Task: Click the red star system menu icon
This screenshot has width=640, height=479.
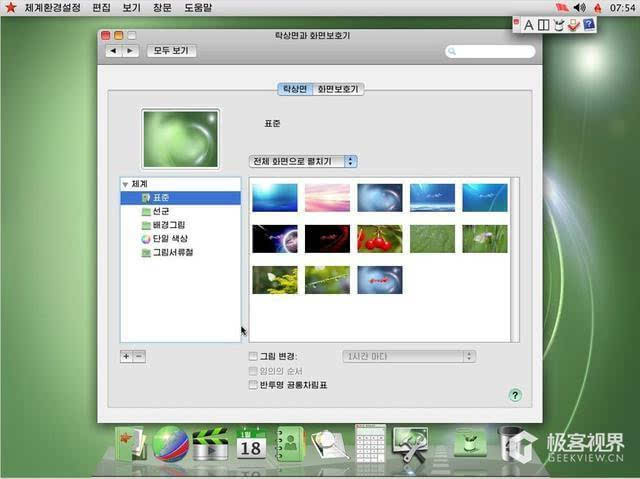Action: pyautogui.click(x=11, y=8)
